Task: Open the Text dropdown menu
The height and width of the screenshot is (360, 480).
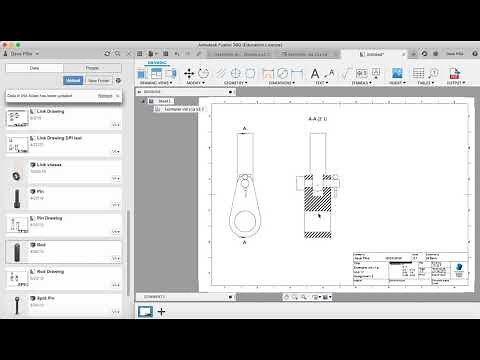Action: [322, 83]
